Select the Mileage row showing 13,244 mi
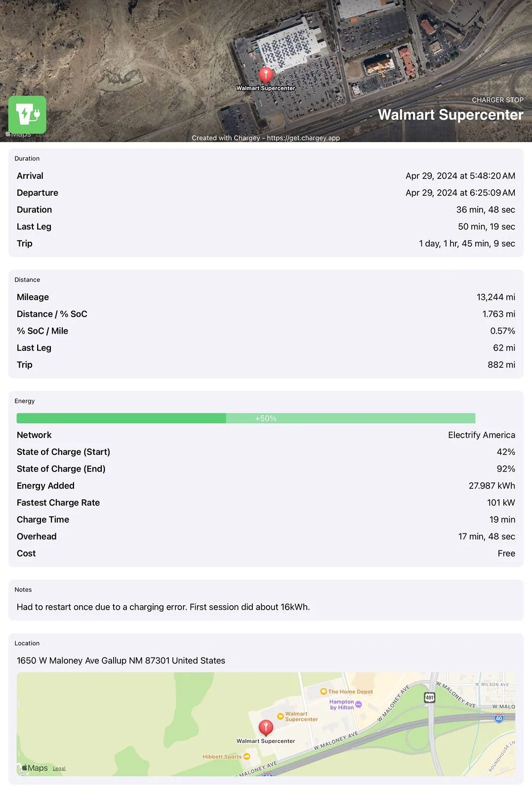This screenshot has width=532, height=791. click(266, 297)
